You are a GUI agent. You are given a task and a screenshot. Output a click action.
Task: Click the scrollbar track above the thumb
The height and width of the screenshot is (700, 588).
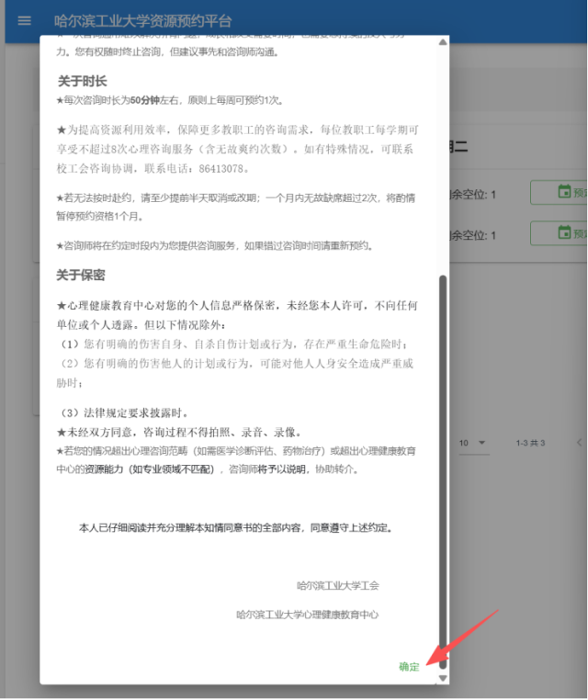point(443,156)
